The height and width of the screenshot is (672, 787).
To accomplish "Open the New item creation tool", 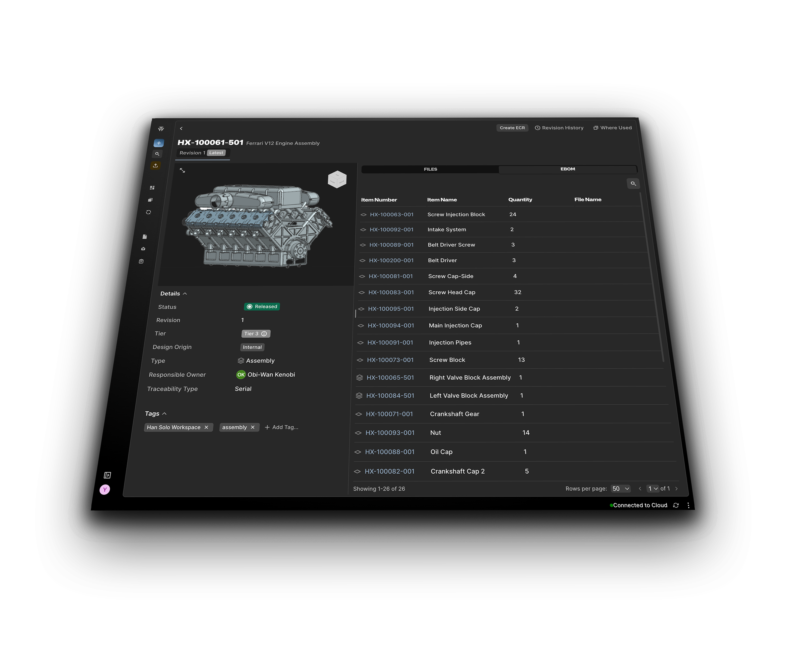I will click(158, 143).
